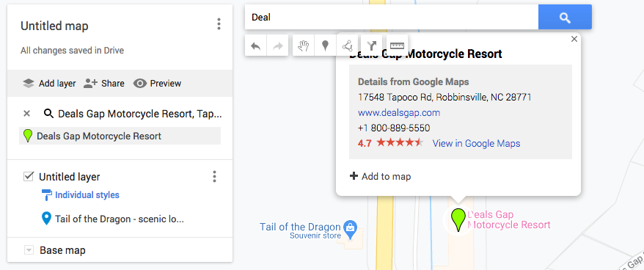The width and height of the screenshot is (644, 270).
Task: Select Tail of the Dragon layer item
Action: 113,219
